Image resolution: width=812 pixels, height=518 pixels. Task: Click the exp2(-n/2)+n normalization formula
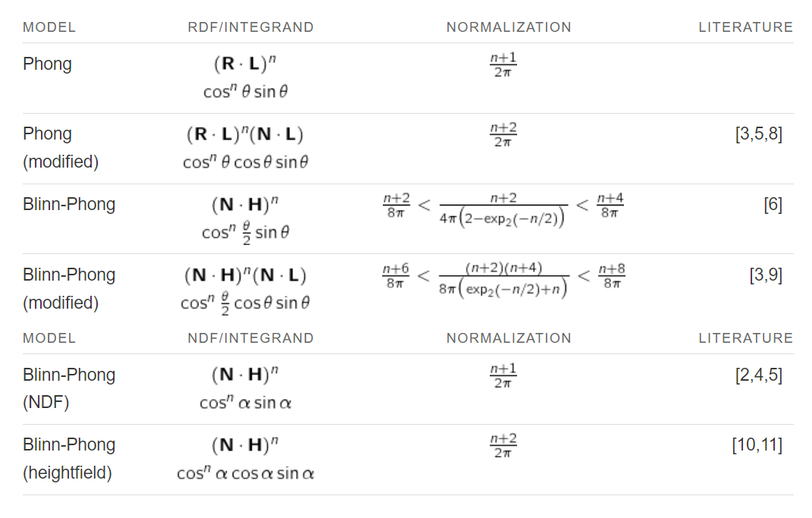point(503,280)
